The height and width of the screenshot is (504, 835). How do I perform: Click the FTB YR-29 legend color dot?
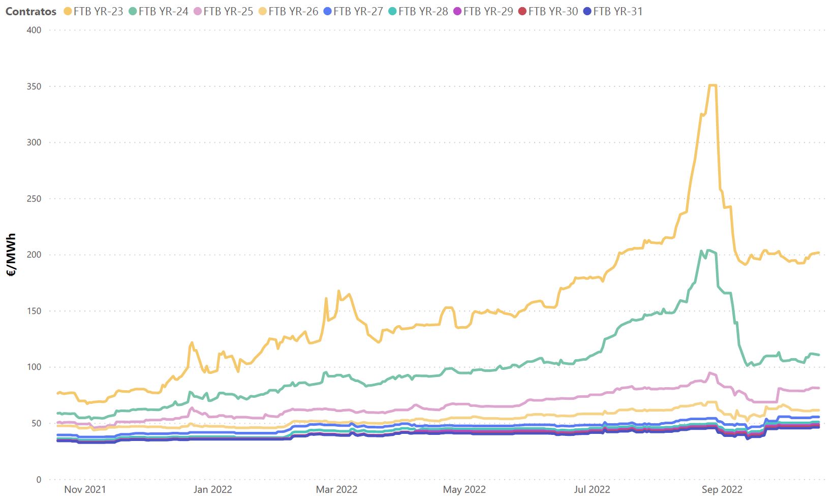tap(457, 11)
